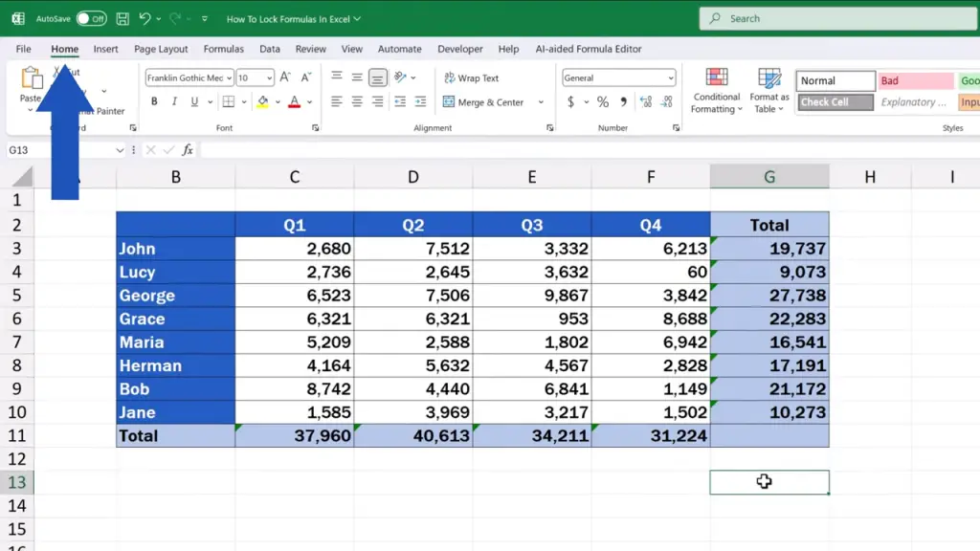The height and width of the screenshot is (551, 980).
Task: Toggle the AutoSave switch
Action: click(91, 18)
